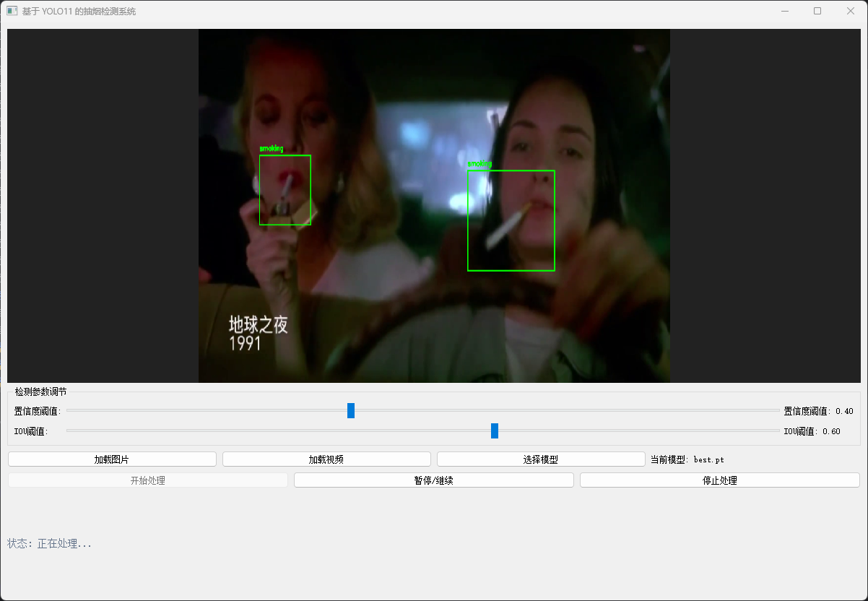The image size is (868, 601).
Task: Click the 当前模型: best.pt label
Action: [687, 459]
